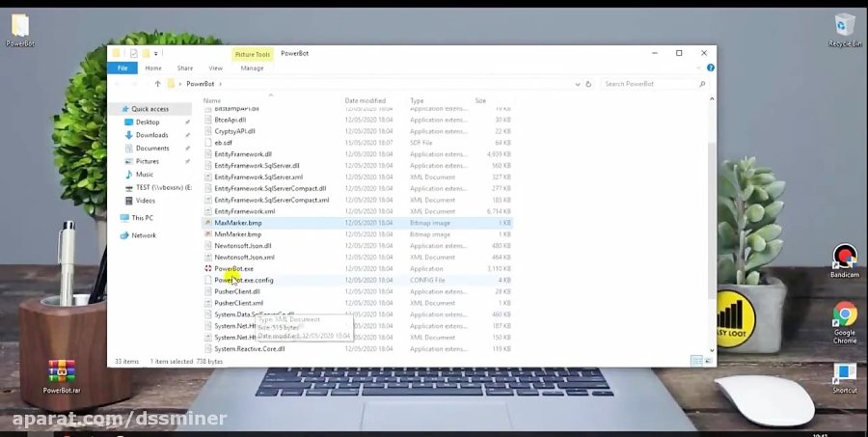Open Music in the navigation pane
Viewport: 868px width, 437px height.
(145, 175)
